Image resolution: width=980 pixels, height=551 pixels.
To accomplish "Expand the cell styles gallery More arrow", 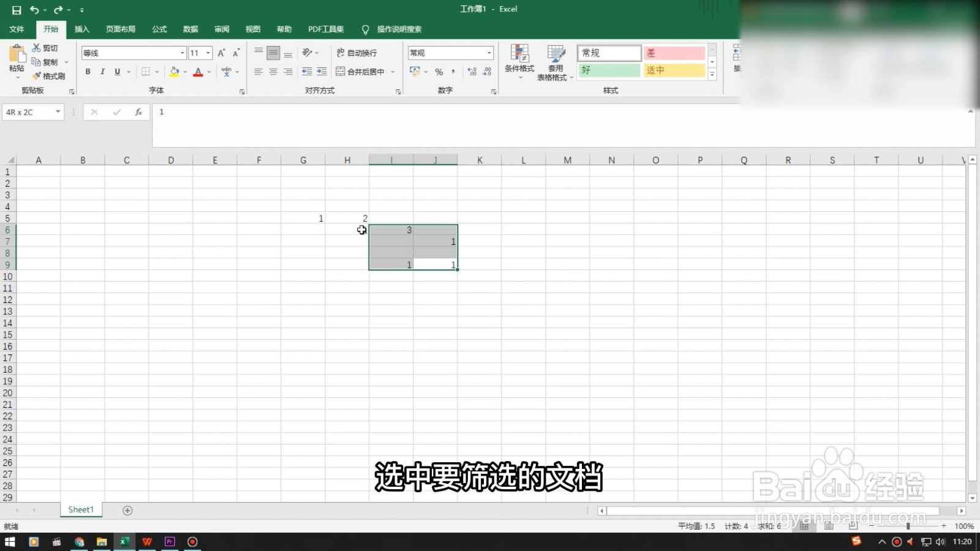I will pos(712,75).
